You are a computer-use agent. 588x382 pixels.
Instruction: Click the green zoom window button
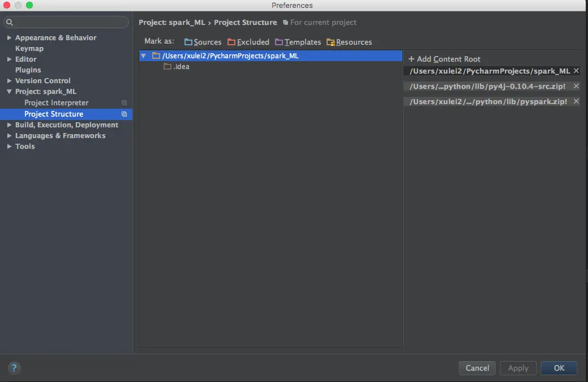click(x=29, y=5)
